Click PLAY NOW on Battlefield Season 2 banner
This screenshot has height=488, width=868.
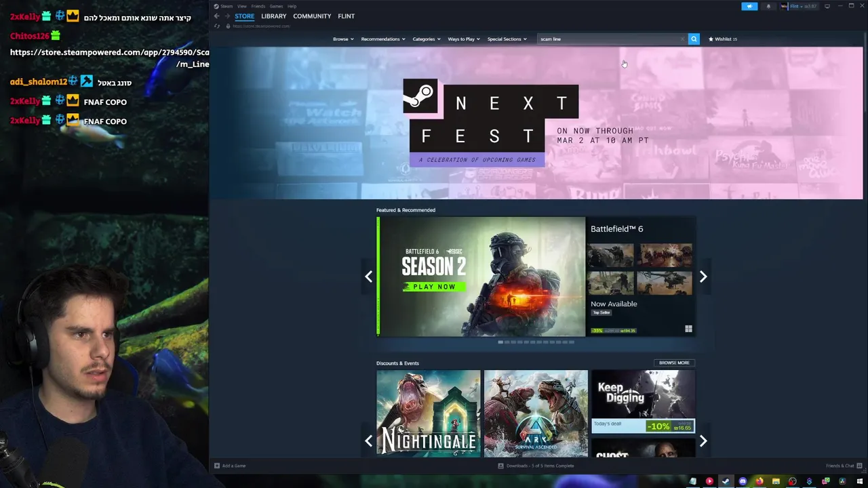pos(434,287)
